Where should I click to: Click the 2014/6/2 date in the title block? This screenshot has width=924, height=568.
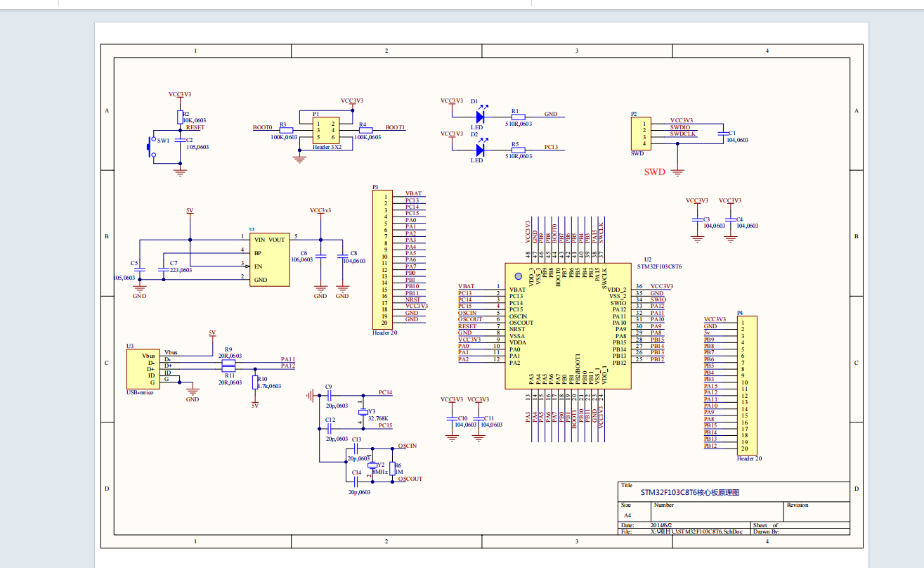661,525
